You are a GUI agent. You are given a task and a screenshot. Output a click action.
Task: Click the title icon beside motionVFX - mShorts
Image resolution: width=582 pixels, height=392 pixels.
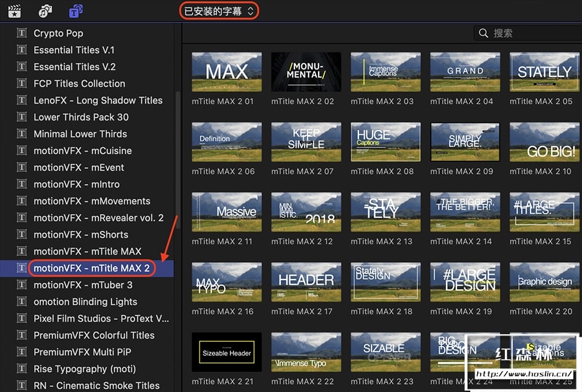22,234
